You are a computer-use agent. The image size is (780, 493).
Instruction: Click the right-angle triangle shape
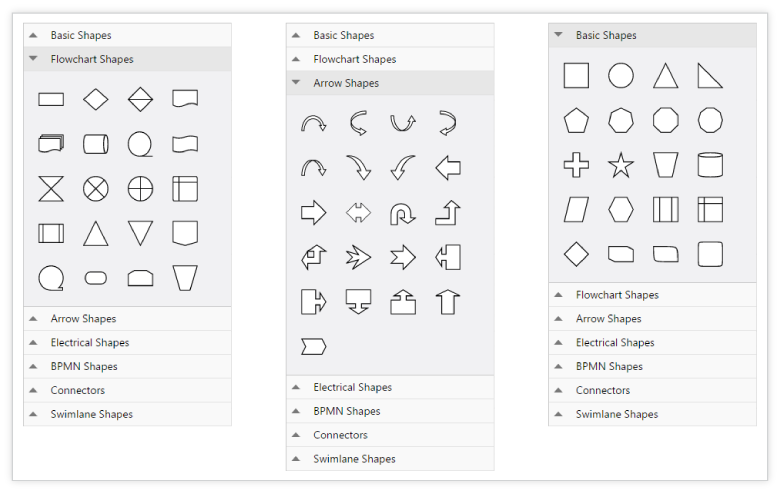coord(710,76)
